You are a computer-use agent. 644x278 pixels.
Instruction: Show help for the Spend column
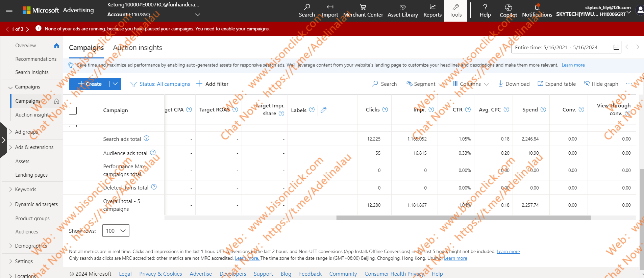click(543, 109)
